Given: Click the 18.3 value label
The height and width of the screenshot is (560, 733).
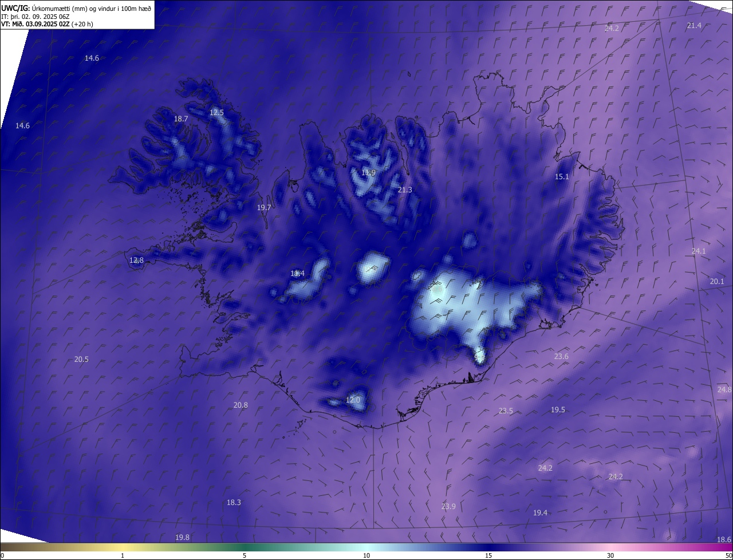Looking at the screenshot, I should [234, 503].
